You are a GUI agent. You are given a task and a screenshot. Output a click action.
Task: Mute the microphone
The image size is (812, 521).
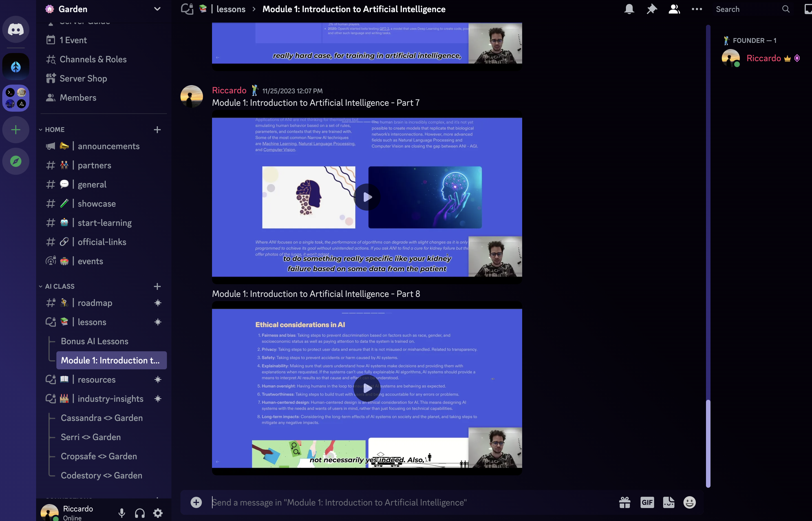(x=122, y=513)
